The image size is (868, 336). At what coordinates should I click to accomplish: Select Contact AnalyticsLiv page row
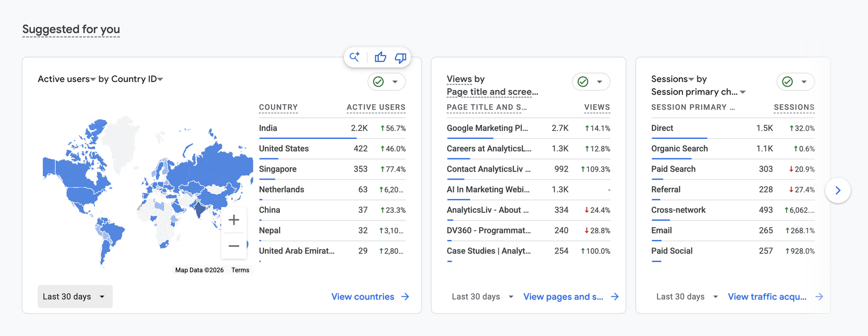point(528,169)
